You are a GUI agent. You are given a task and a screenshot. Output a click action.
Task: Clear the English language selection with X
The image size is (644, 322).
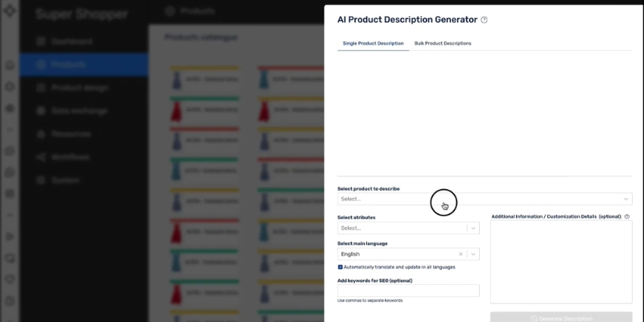pyautogui.click(x=460, y=254)
